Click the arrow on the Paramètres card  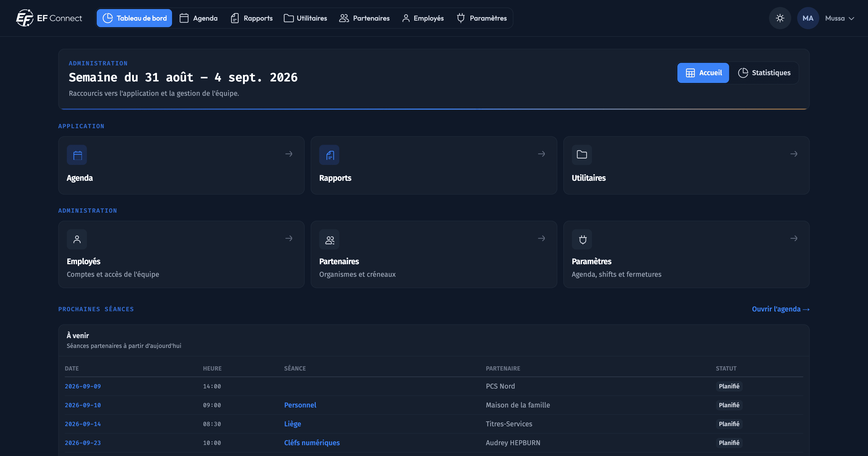[794, 239]
